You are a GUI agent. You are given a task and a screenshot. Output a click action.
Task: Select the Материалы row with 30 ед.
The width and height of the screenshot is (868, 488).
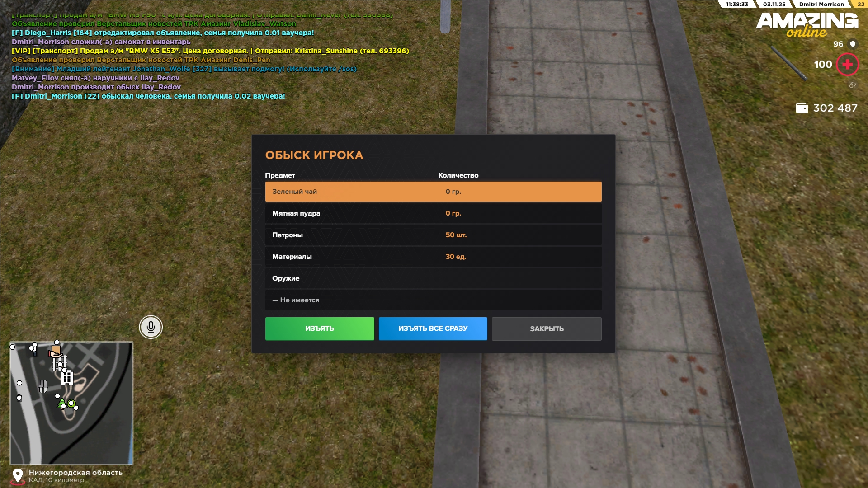pyautogui.click(x=433, y=257)
